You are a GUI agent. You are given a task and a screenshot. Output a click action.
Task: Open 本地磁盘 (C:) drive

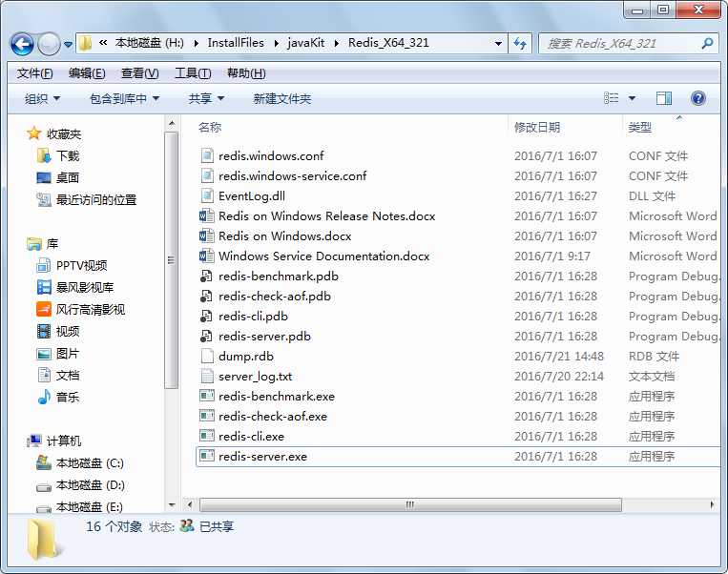(x=80, y=463)
